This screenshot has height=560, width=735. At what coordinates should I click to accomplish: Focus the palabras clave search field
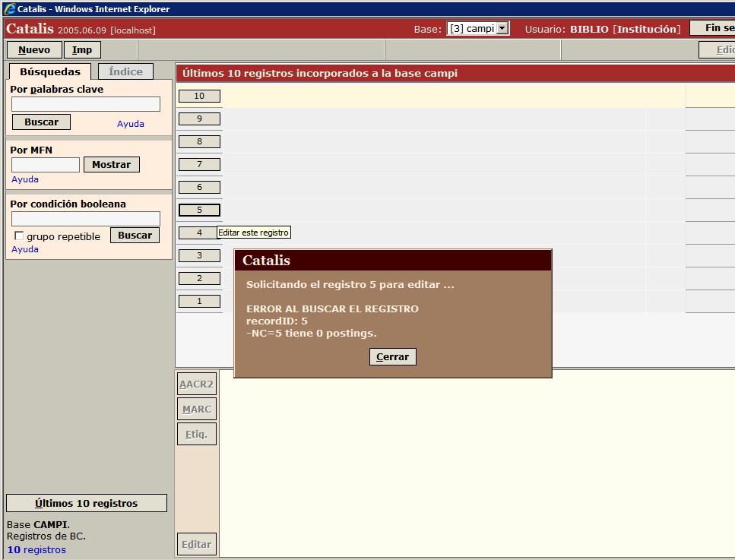[x=86, y=104]
